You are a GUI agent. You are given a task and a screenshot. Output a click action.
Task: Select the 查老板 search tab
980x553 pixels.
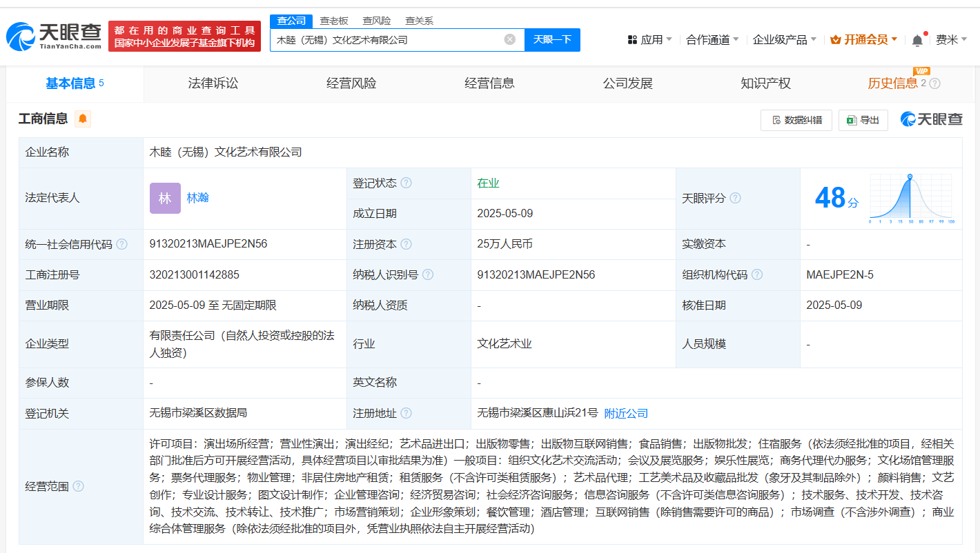[334, 21]
